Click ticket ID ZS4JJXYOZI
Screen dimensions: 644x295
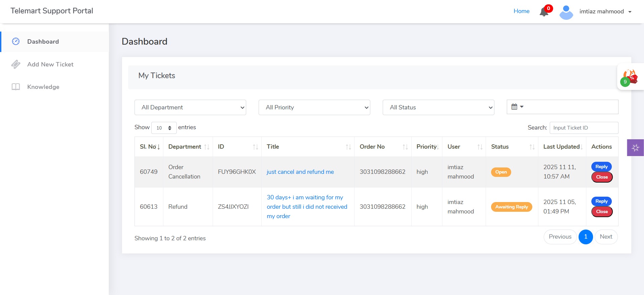pyautogui.click(x=233, y=207)
